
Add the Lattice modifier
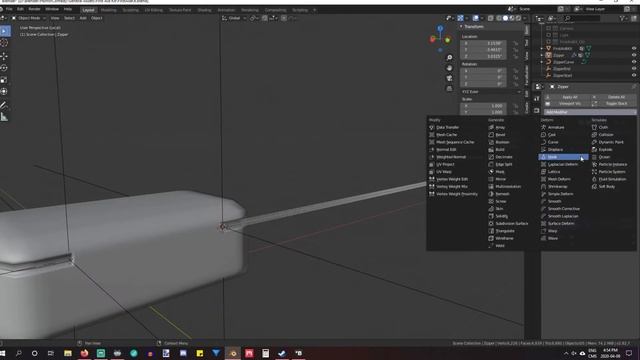[x=553, y=172]
